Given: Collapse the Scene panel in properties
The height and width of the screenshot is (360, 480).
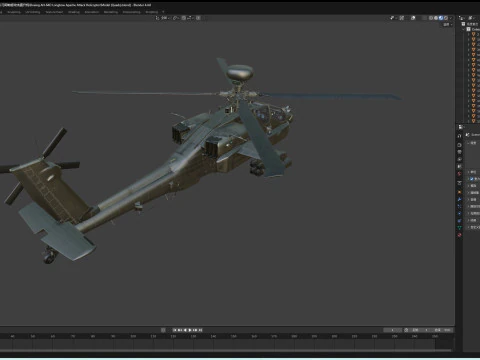Looking at the screenshot, I should [468, 143].
